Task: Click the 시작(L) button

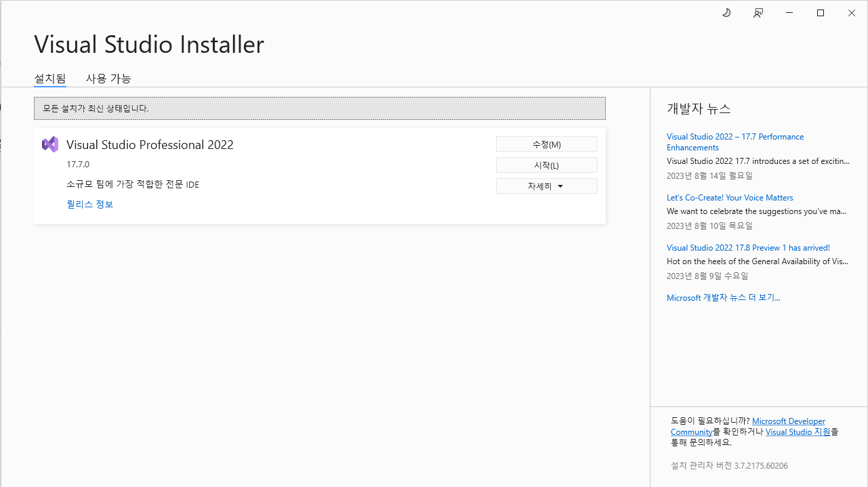Action: [x=547, y=165]
